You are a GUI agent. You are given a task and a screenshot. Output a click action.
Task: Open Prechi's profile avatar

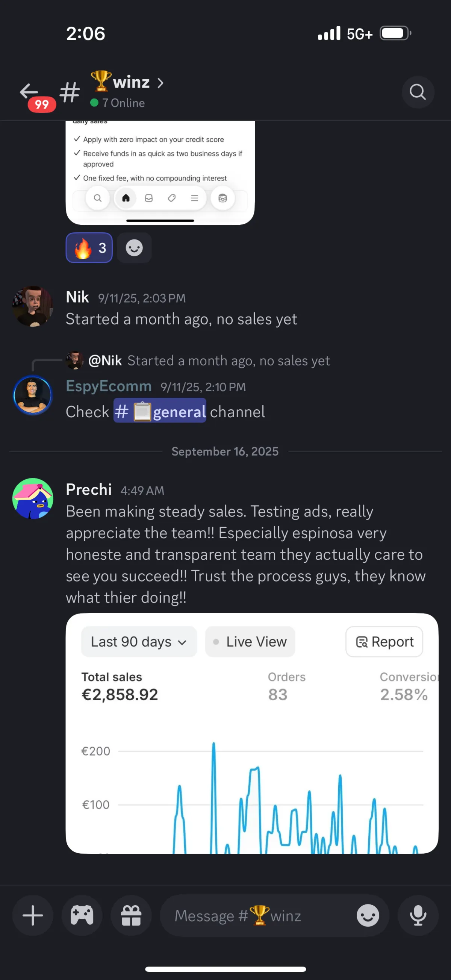coord(33,498)
